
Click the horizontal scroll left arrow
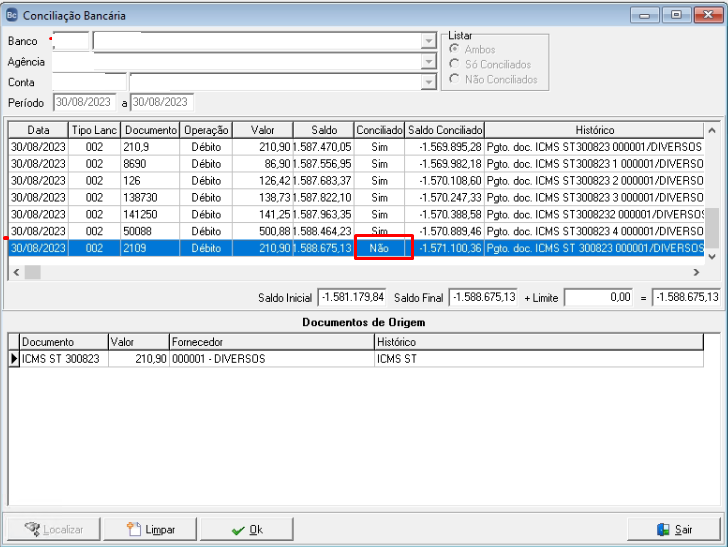click(x=17, y=272)
